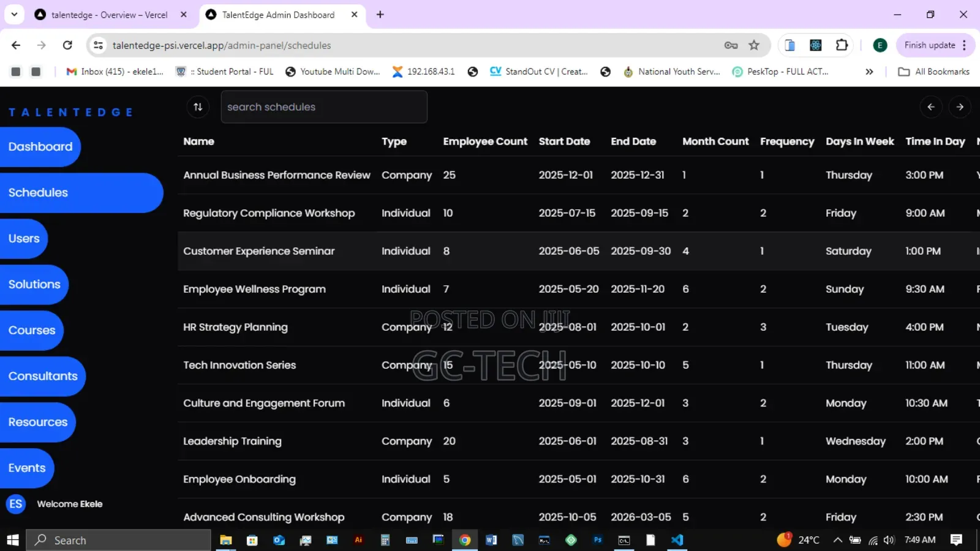
Task: Open Chrome profile avatar E
Action: pyautogui.click(x=880, y=45)
